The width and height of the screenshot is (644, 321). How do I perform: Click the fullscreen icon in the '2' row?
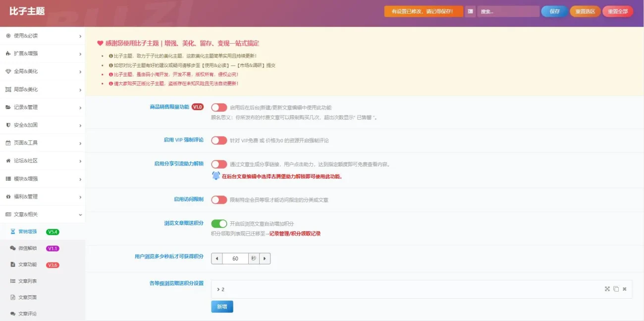click(x=607, y=289)
